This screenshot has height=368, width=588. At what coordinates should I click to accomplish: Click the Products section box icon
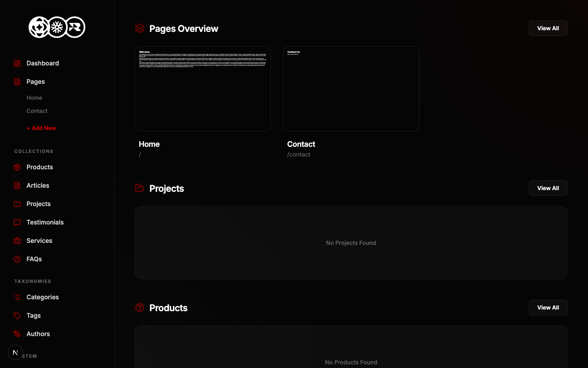point(140,307)
